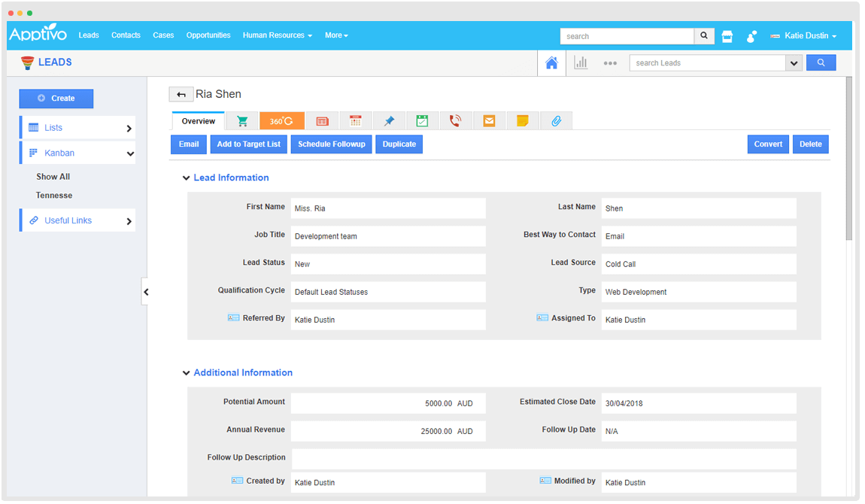Open the emails envelope tab icon
Image resolution: width=865 pixels, height=504 pixels.
point(489,121)
